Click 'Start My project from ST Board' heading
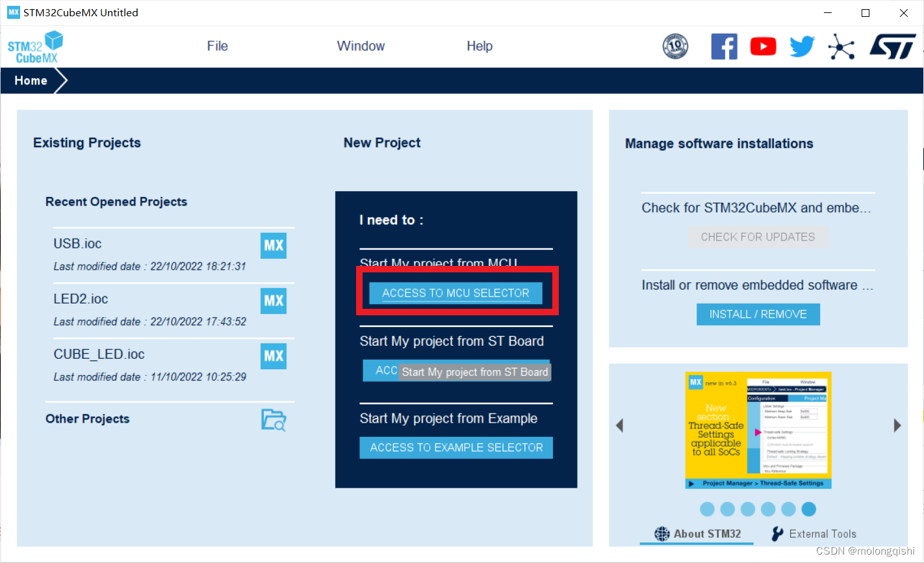Image resolution: width=924 pixels, height=563 pixels. tap(452, 341)
